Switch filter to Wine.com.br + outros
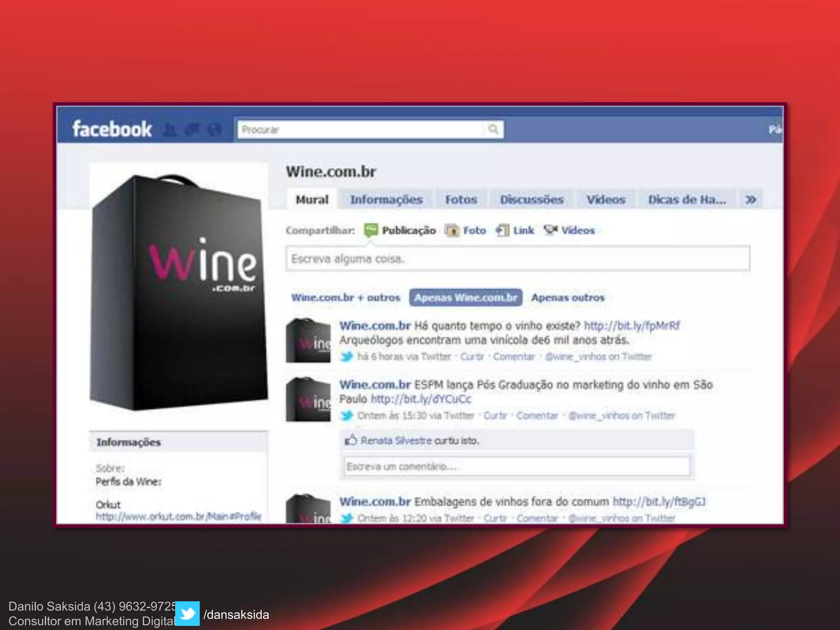Screen dimensions: 840x630 [x=345, y=297]
